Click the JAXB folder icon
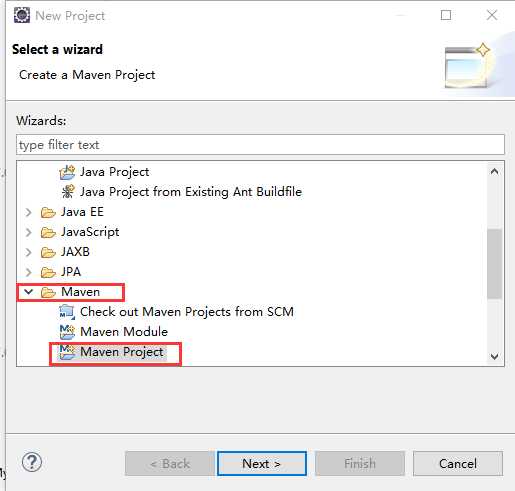The width and height of the screenshot is (515, 491). click(48, 252)
